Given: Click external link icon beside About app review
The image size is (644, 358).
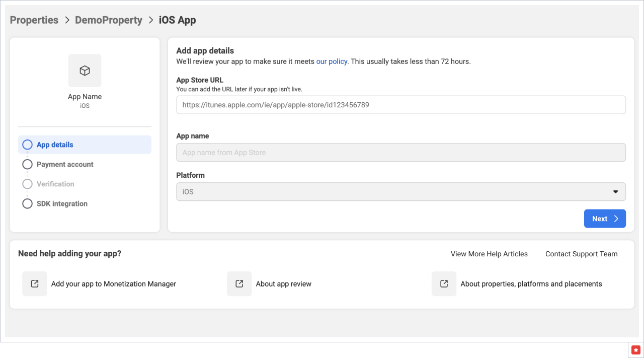Looking at the screenshot, I should click(x=239, y=284).
